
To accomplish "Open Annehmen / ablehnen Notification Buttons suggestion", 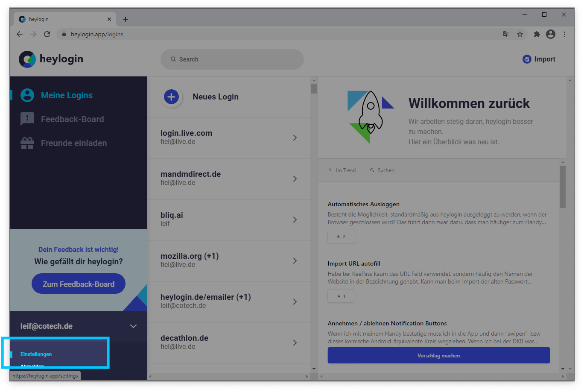I will [387, 323].
